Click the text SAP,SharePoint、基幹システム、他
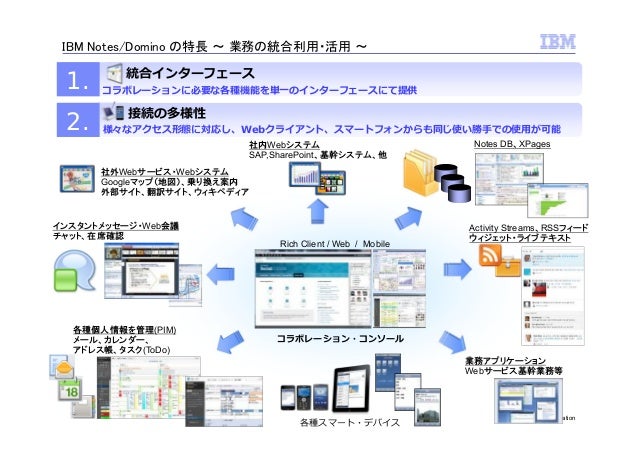Viewport: 638px width, 452px height. pos(317,155)
